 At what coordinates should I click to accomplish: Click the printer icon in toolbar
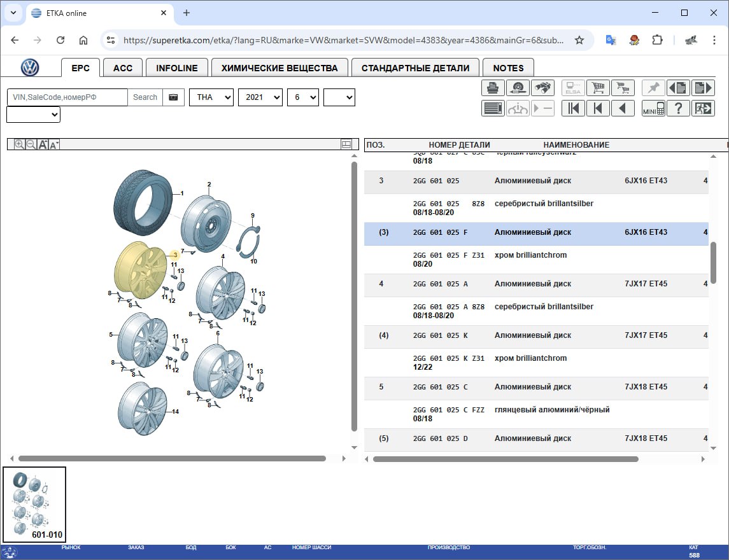493,87
